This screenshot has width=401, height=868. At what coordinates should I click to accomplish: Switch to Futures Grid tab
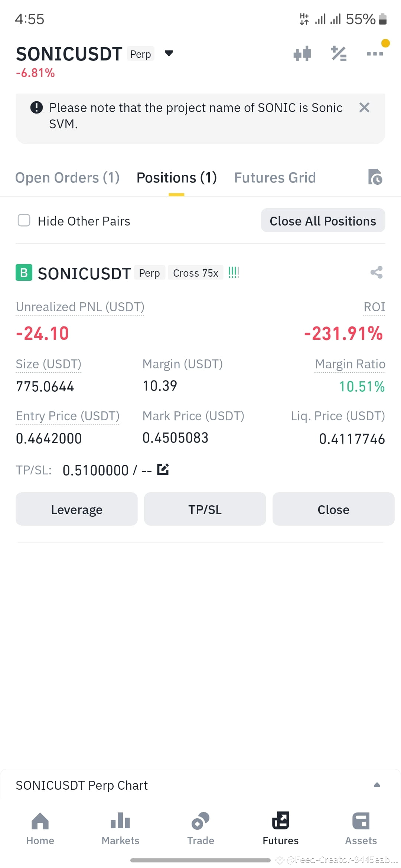tap(275, 178)
